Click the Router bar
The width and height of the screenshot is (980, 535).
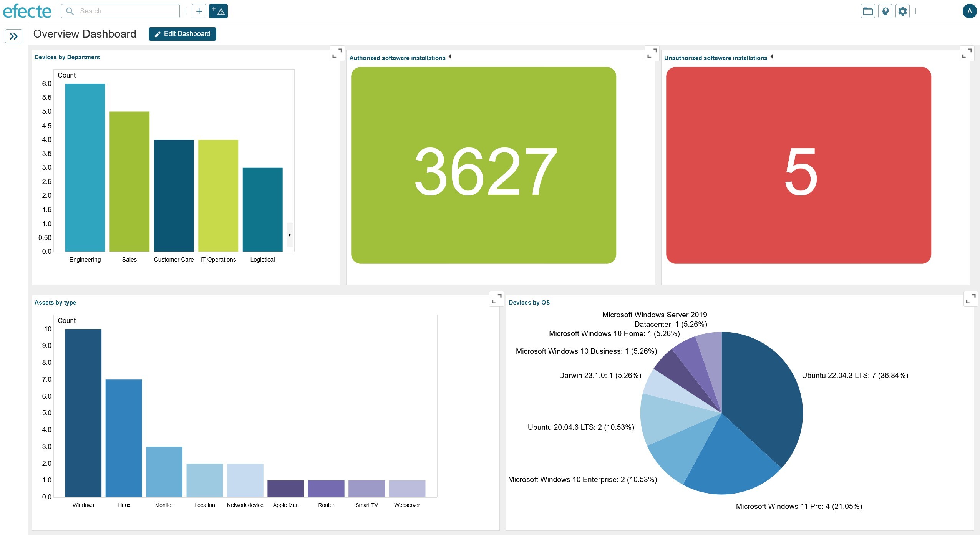(x=326, y=489)
